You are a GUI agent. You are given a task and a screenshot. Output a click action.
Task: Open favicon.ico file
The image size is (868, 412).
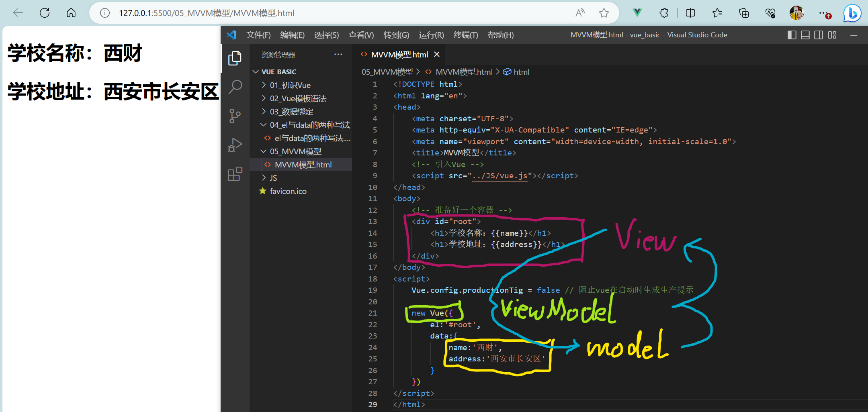tap(288, 191)
